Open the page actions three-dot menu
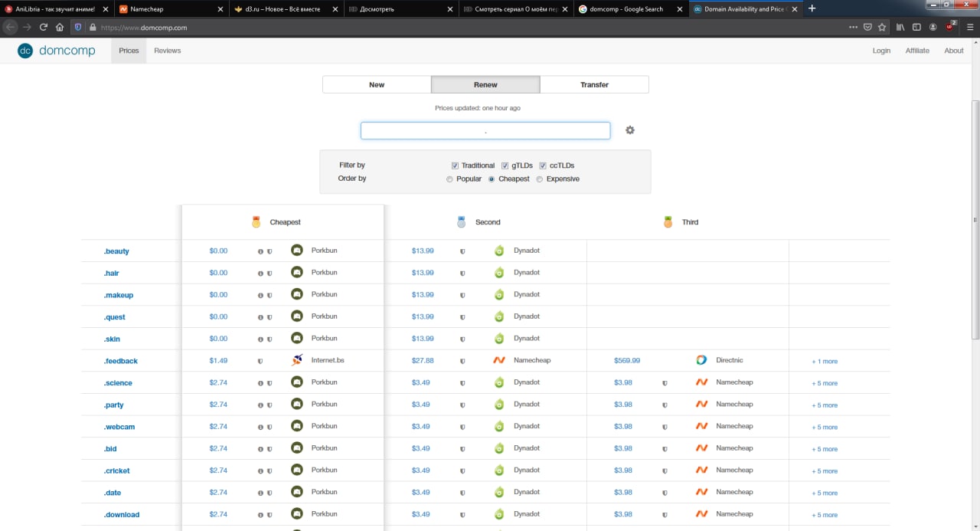The width and height of the screenshot is (980, 531). pos(854,27)
